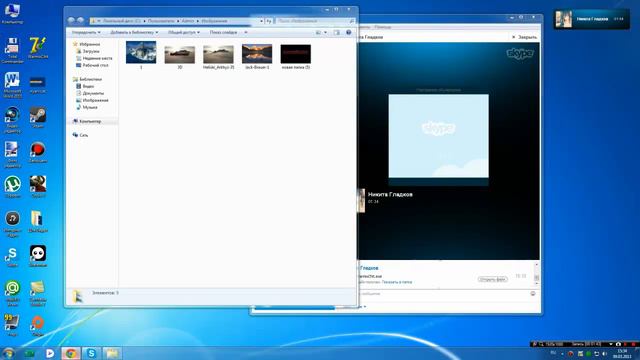
Task: Open the Skype desktop shortcut
Action: click(12, 257)
